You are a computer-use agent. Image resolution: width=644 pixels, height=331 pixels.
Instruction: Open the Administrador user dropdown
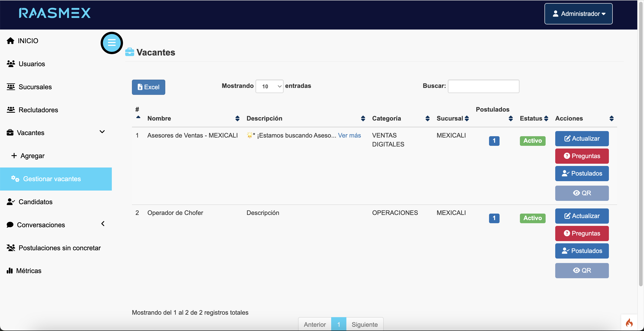point(578,14)
